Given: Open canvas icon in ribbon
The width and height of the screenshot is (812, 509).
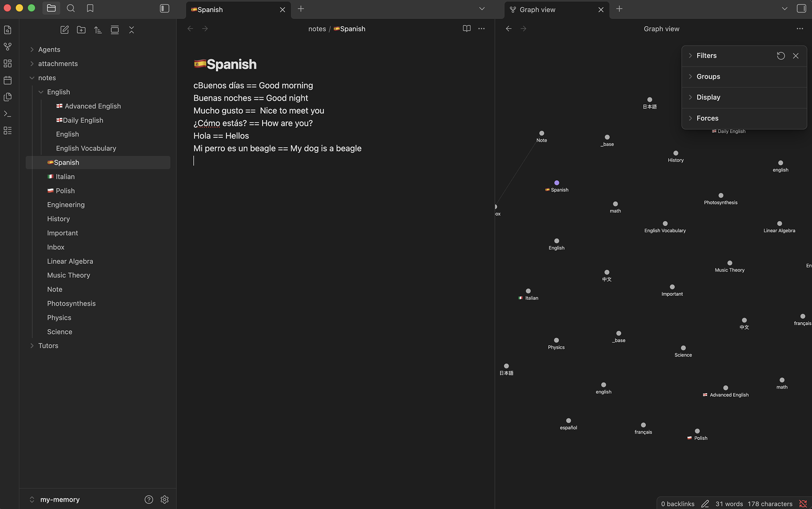Looking at the screenshot, I should point(8,63).
